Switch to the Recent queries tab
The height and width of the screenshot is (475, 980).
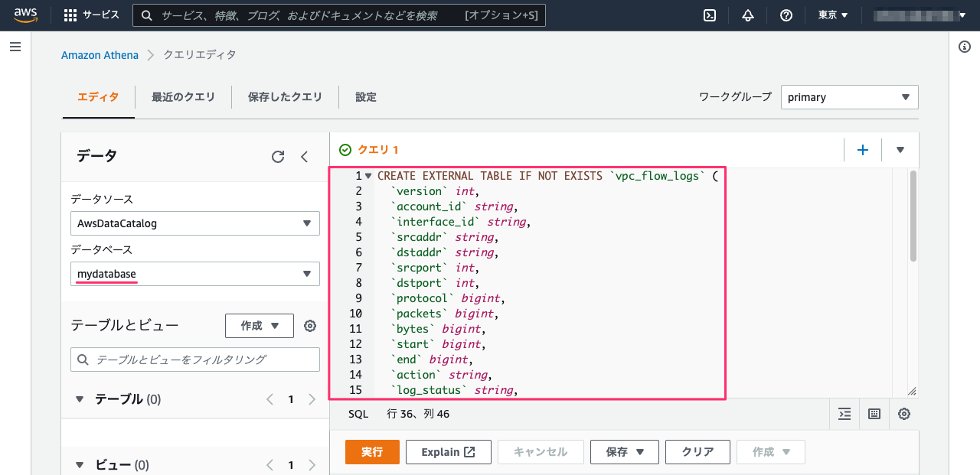coord(183,97)
